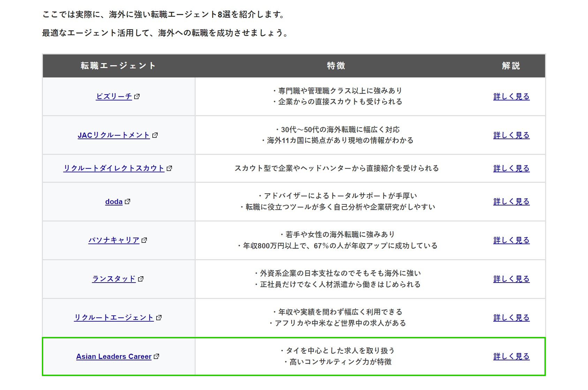Viewport: 588px width, 390px height.
Task: Click 詳しく見る in the ランスタッド row
Action: [x=511, y=279]
